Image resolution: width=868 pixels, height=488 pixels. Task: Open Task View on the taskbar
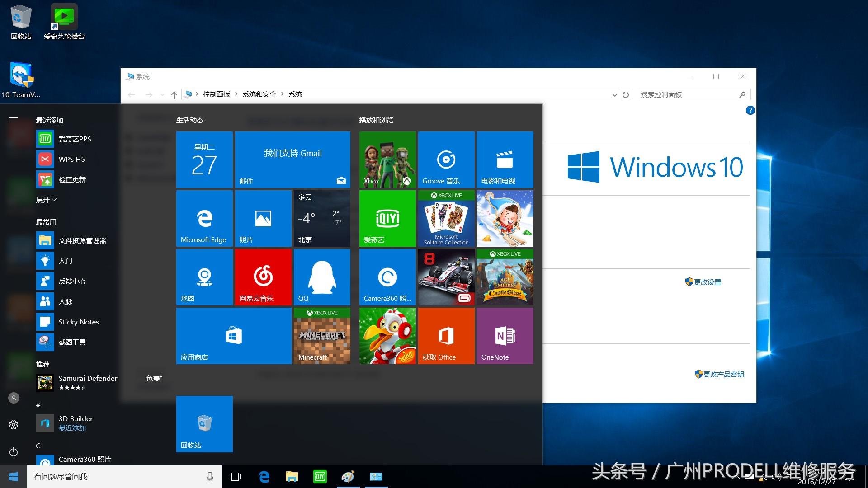pos(235,477)
